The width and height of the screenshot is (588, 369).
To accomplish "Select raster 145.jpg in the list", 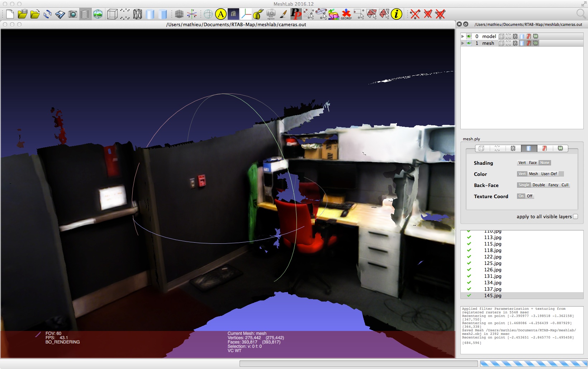I will (x=493, y=295).
